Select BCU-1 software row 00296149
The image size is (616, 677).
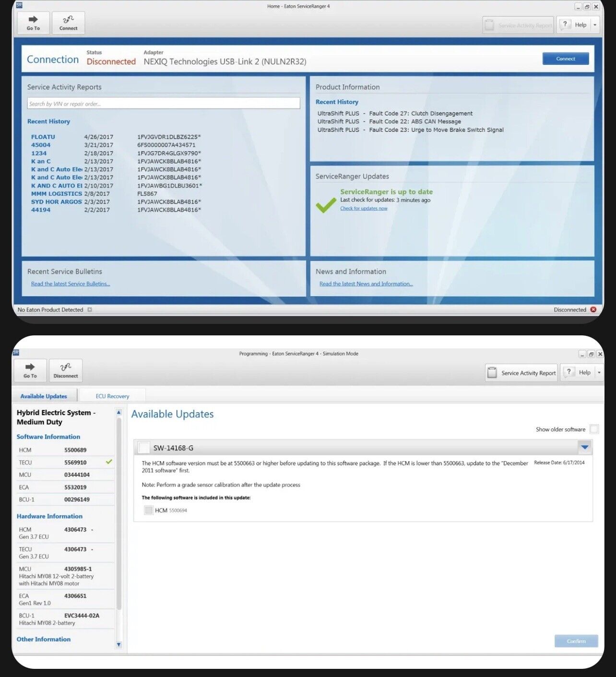pyautogui.click(x=66, y=499)
